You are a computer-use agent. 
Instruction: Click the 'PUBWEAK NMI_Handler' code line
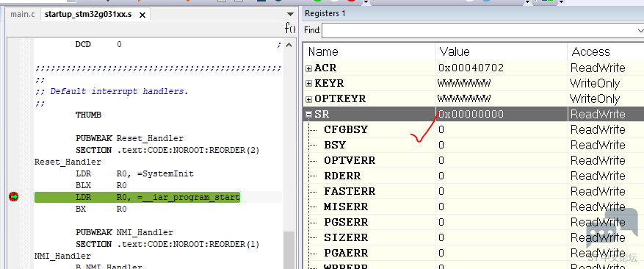pos(124,233)
